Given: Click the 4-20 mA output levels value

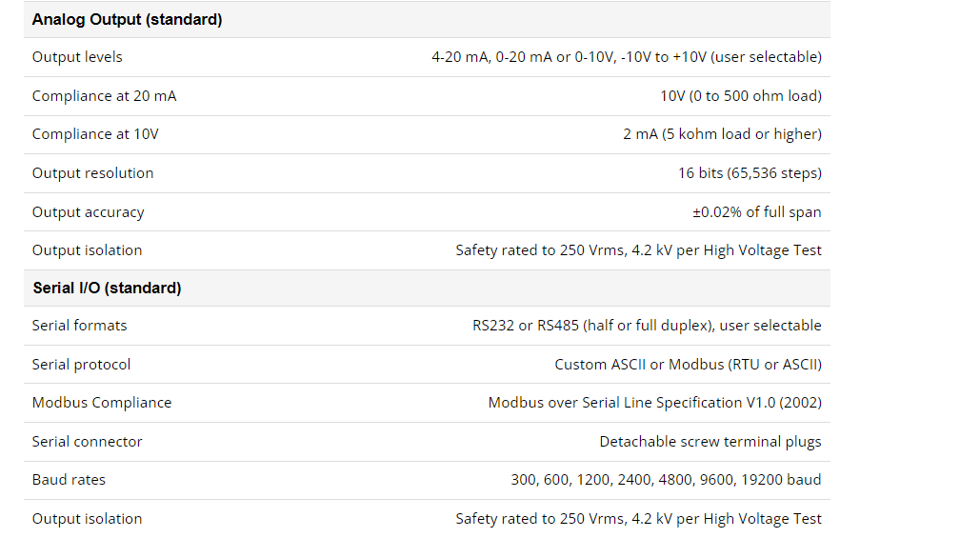Looking at the screenshot, I should point(627,57).
